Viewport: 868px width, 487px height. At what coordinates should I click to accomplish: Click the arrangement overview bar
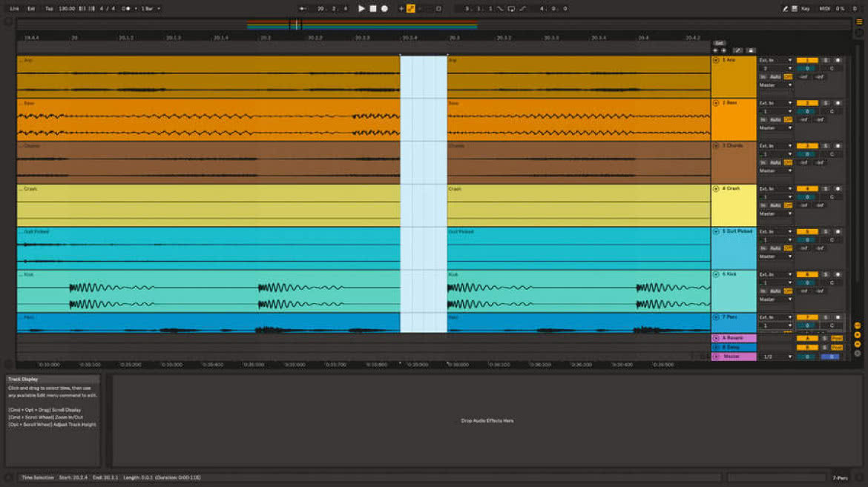[x=433, y=24]
